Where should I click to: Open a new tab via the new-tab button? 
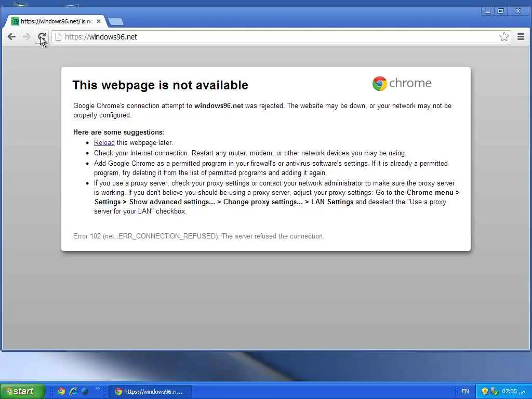click(x=116, y=21)
